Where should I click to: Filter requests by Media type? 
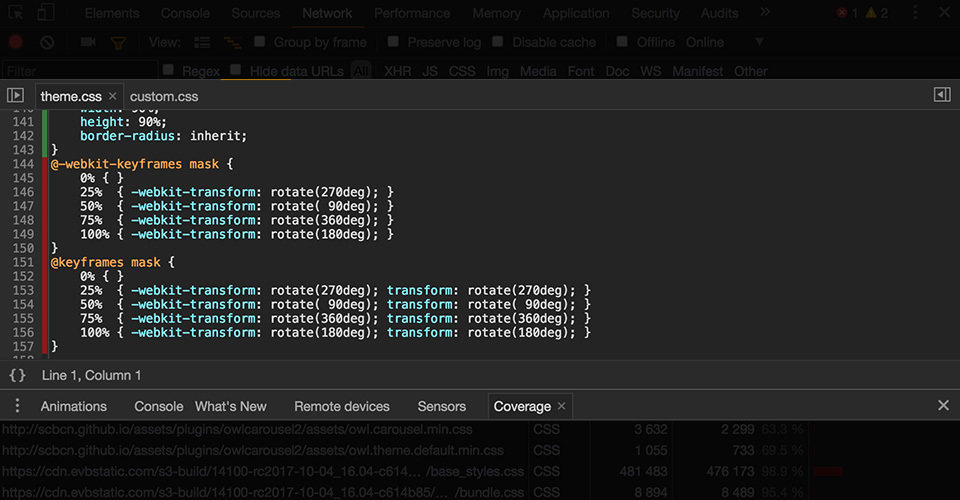[x=538, y=71]
